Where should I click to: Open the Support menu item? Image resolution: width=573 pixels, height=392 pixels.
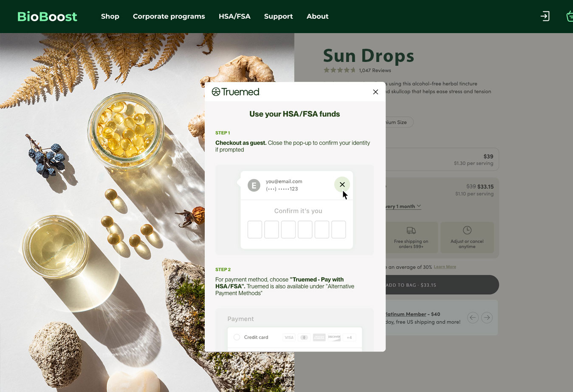278,17
